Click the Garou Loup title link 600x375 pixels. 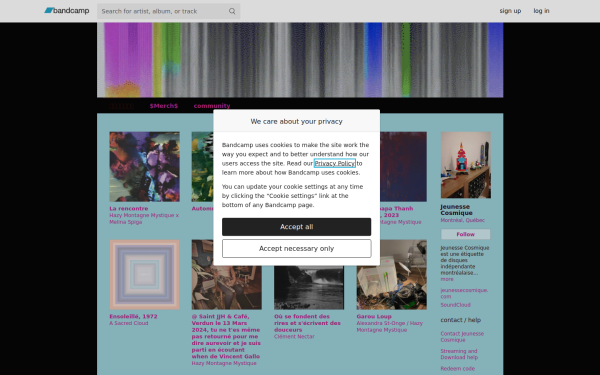pyautogui.click(x=374, y=316)
